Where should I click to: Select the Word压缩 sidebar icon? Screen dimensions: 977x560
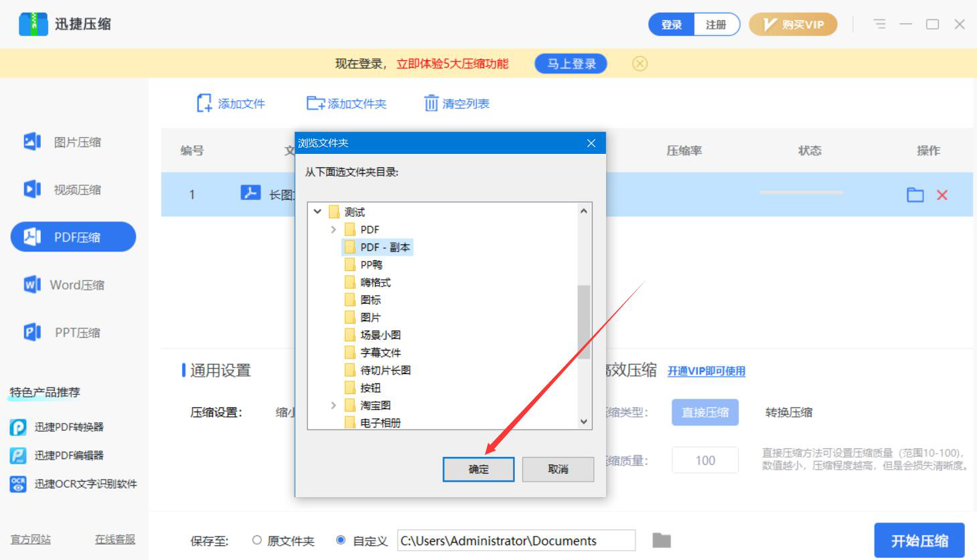[x=32, y=284]
